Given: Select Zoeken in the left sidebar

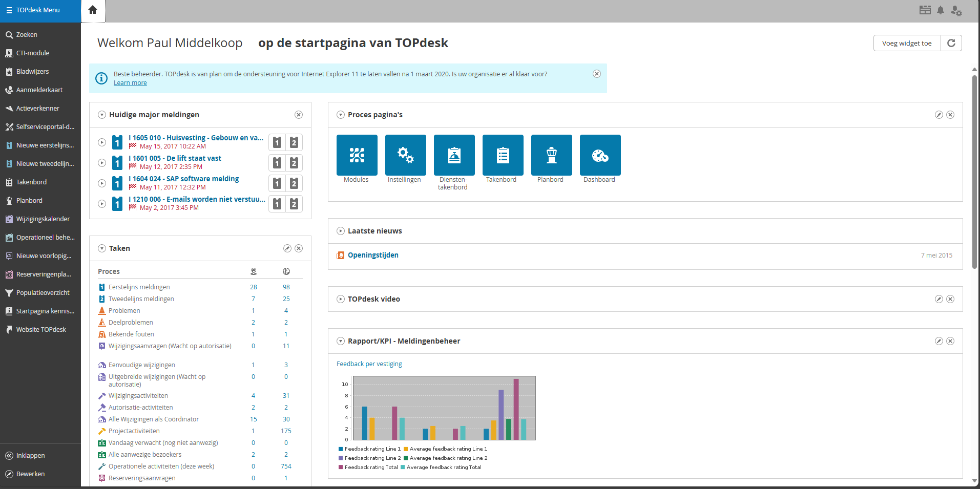Looking at the screenshot, I should tap(26, 34).
